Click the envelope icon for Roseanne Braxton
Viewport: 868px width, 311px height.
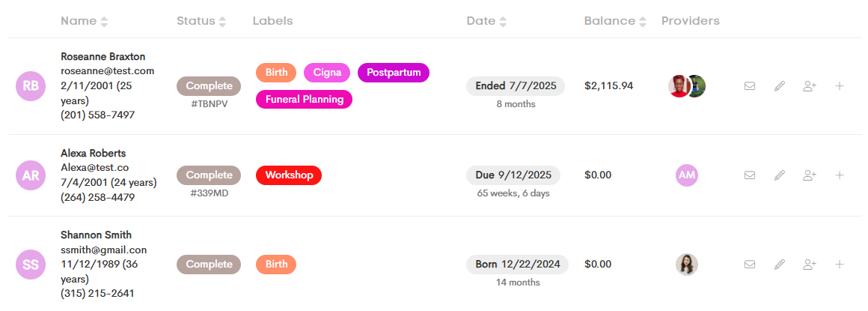click(750, 86)
